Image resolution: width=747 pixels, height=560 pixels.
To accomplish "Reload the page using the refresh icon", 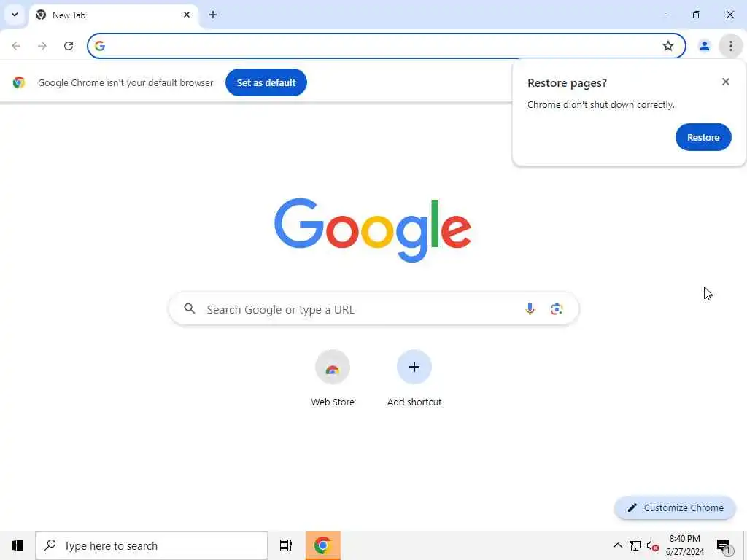I will pos(69,46).
